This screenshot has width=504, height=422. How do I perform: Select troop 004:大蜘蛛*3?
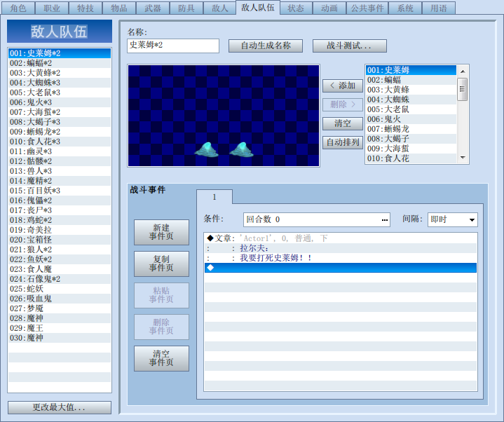(60, 83)
